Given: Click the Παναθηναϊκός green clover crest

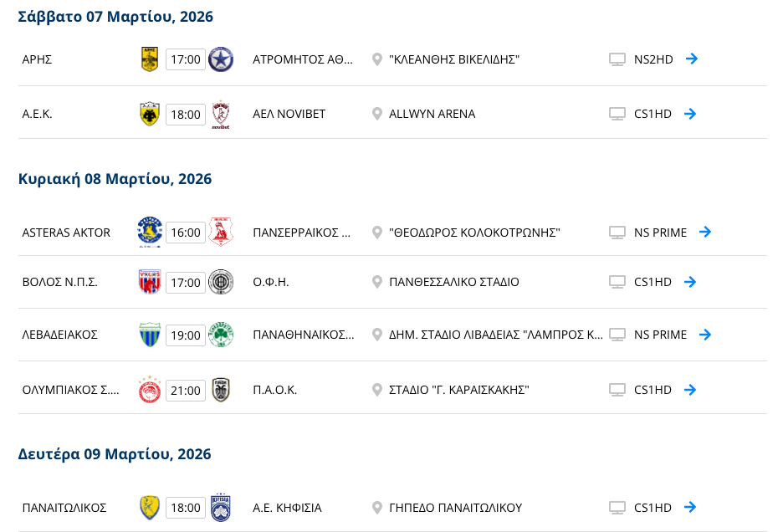Looking at the screenshot, I should [x=221, y=335].
